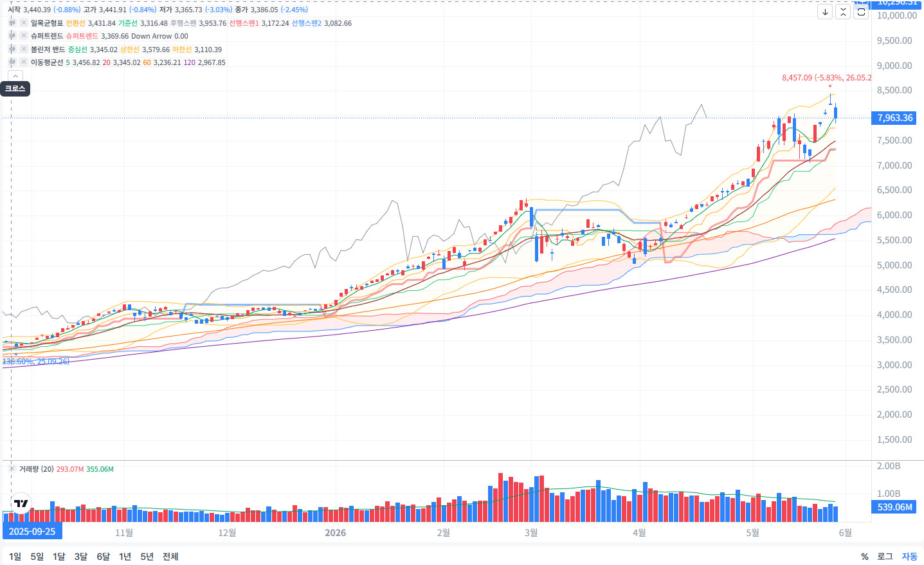Click the 2.00B volume axis label
The width and height of the screenshot is (924, 565).
coord(889,466)
